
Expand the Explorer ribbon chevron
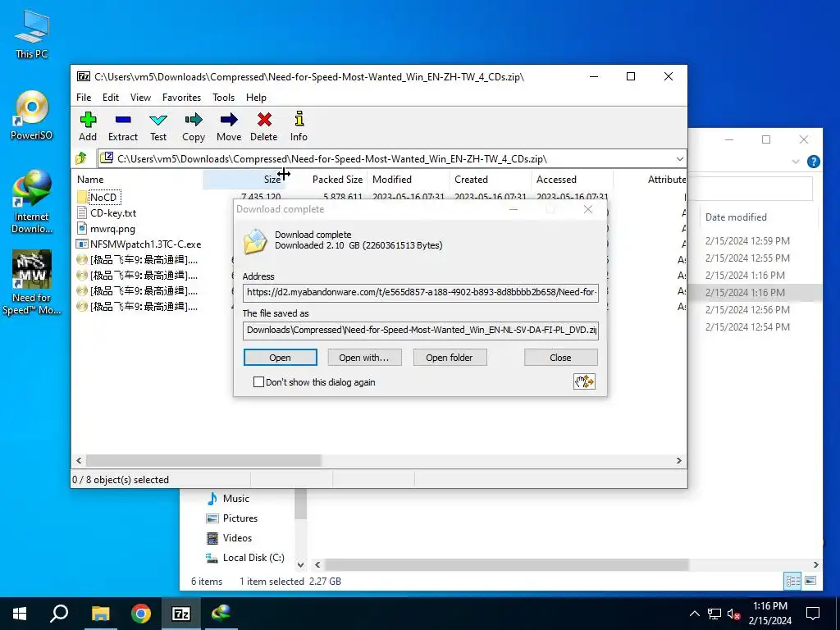pyautogui.click(x=796, y=162)
